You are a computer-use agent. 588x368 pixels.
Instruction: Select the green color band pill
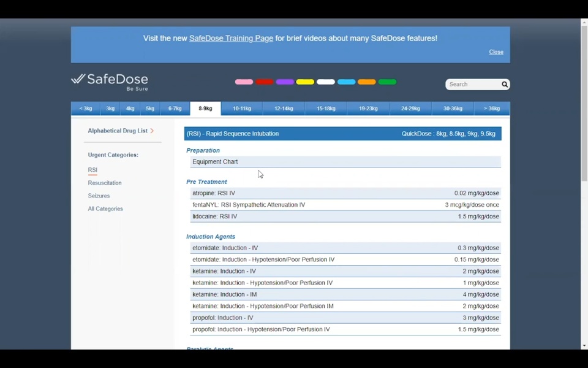point(387,82)
